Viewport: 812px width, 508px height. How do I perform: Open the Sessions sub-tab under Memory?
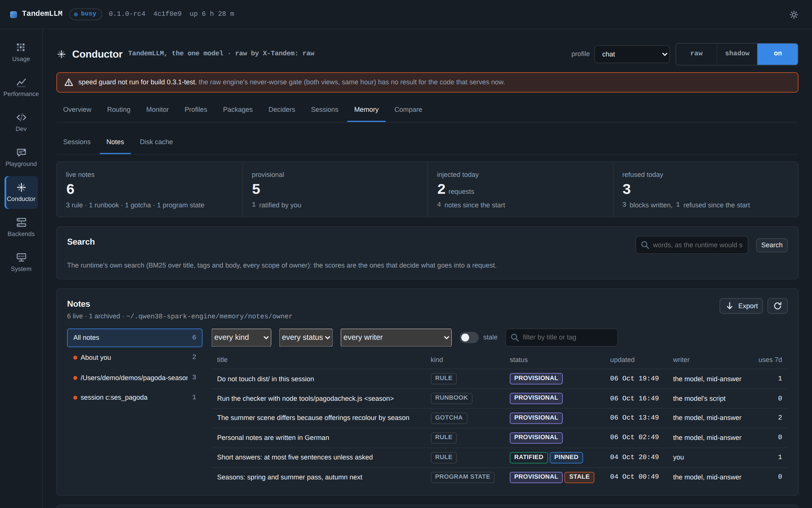click(x=77, y=142)
